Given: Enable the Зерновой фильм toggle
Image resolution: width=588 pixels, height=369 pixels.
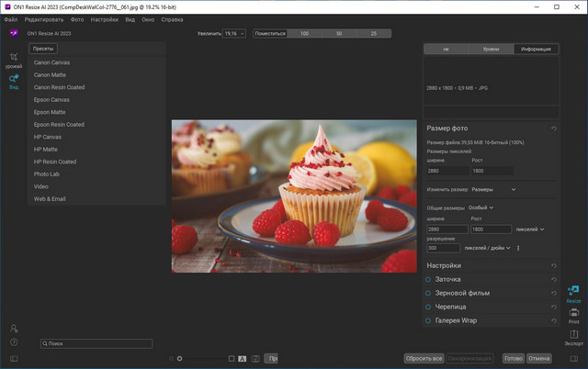Looking at the screenshot, I should pos(428,293).
